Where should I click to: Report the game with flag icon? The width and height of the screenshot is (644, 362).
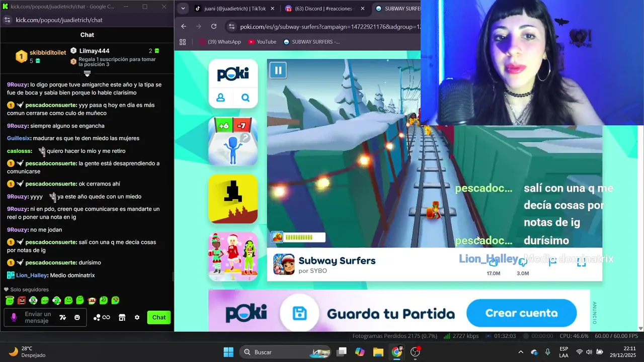(x=552, y=261)
